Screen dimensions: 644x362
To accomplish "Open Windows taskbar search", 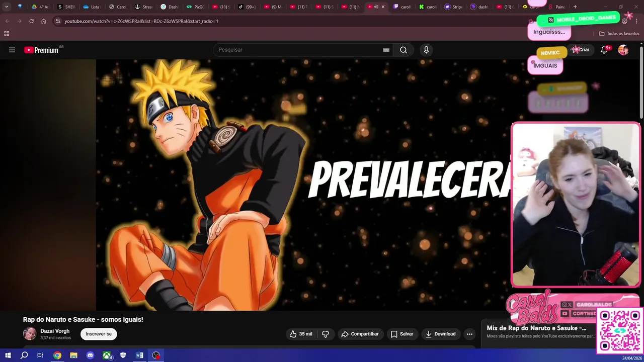I will click(24, 355).
